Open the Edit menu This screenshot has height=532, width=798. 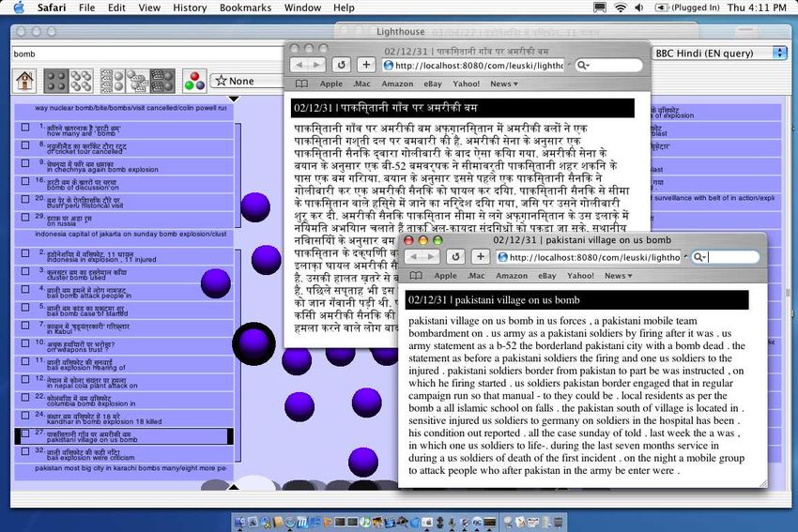pyautogui.click(x=116, y=8)
